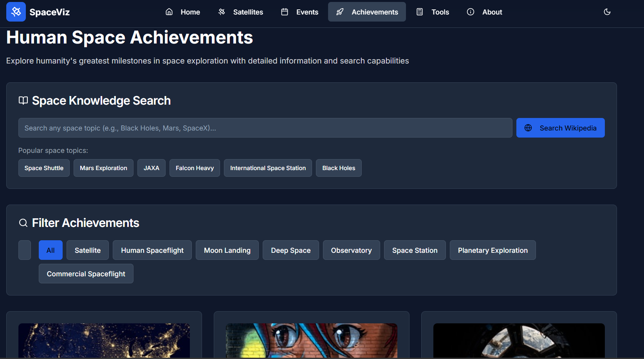Open the Earth at night city lights thumbnail

104,340
